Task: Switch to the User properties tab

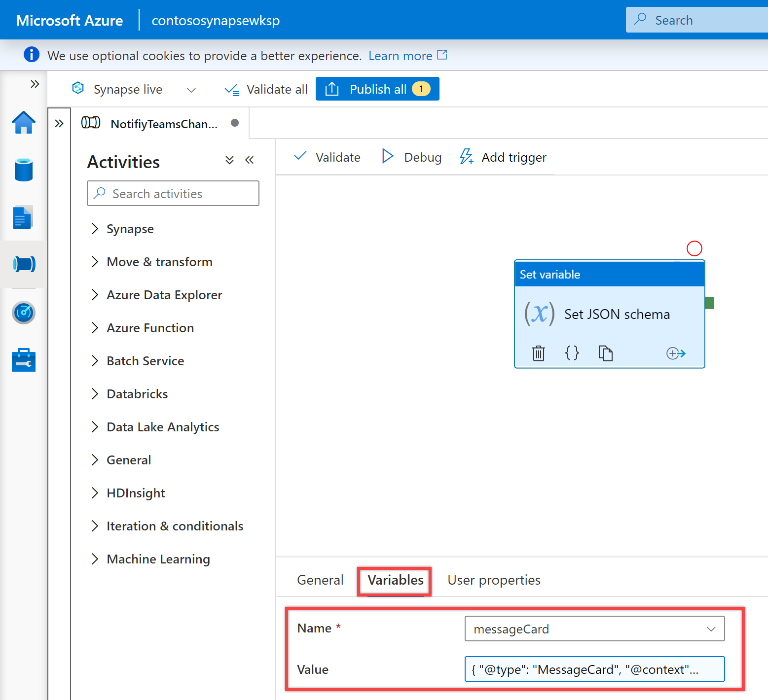Action: click(493, 580)
